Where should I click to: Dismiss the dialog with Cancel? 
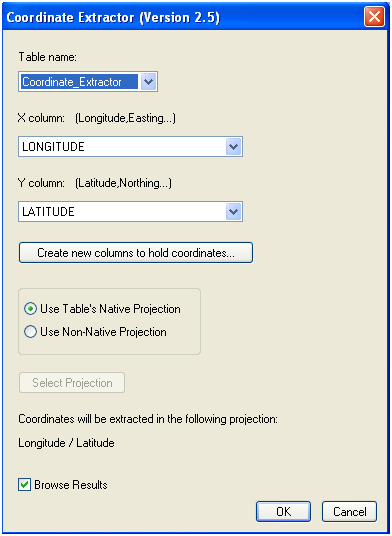click(x=349, y=511)
